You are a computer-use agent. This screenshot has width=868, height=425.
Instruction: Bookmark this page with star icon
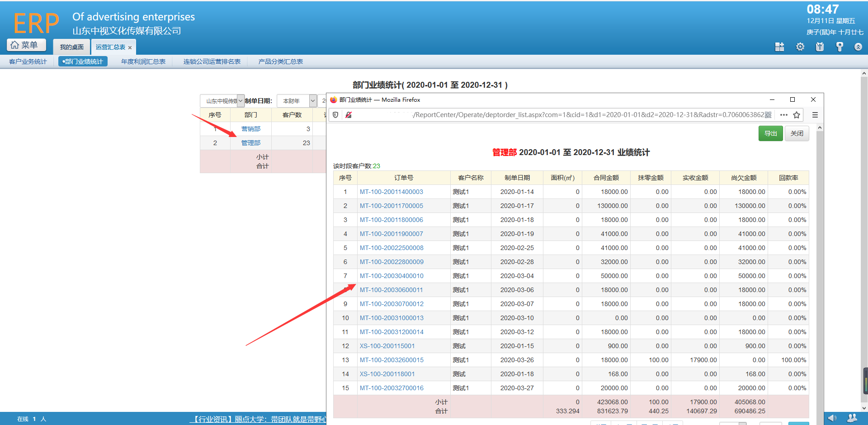click(x=797, y=115)
